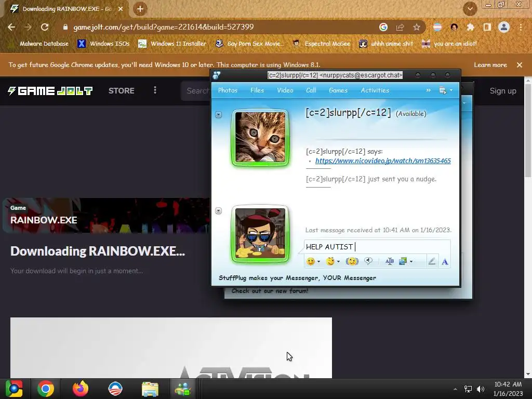This screenshot has height=399, width=532.
Task: Click the Messenger options menu icon
Action: coord(443,90)
